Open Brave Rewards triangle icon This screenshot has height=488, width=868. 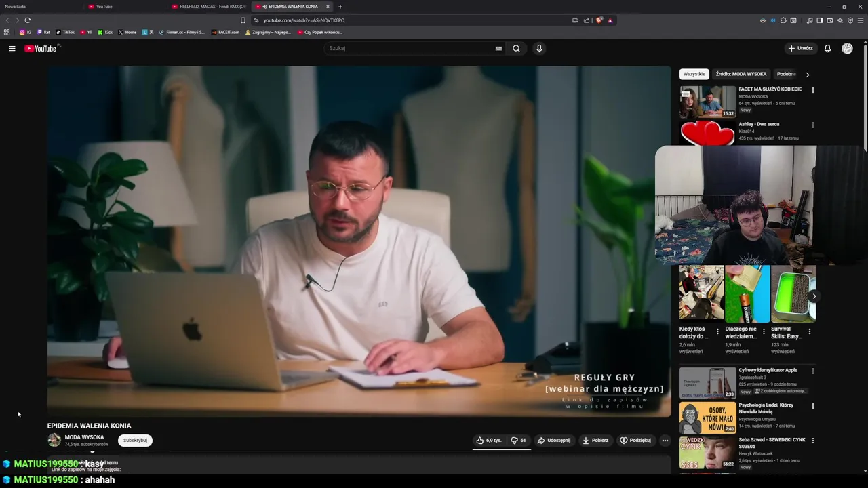(610, 20)
